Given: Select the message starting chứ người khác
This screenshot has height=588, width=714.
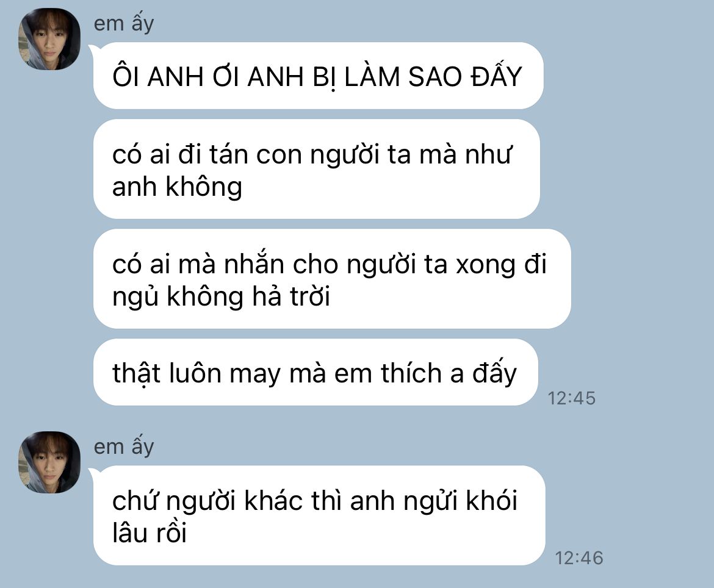Looking at the screenshot, I should (319, 515).
